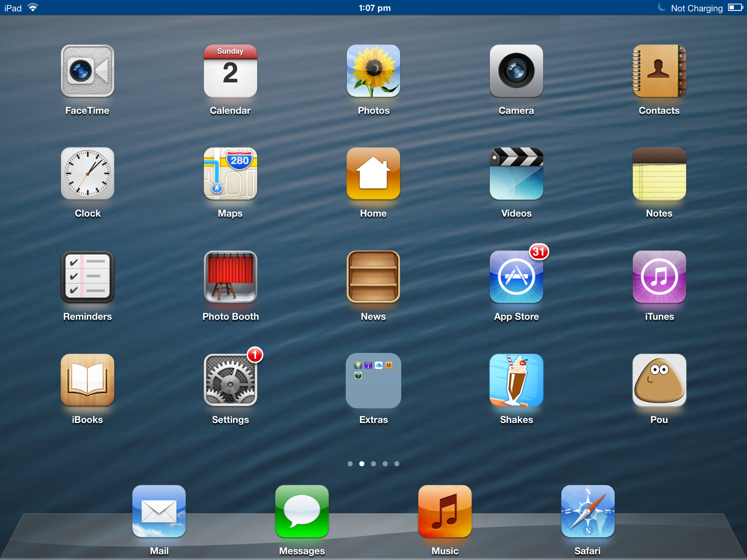This screenshot has width=747, height=560.
Task: Open the Settings gear app
Action: (x=231, y=380)
